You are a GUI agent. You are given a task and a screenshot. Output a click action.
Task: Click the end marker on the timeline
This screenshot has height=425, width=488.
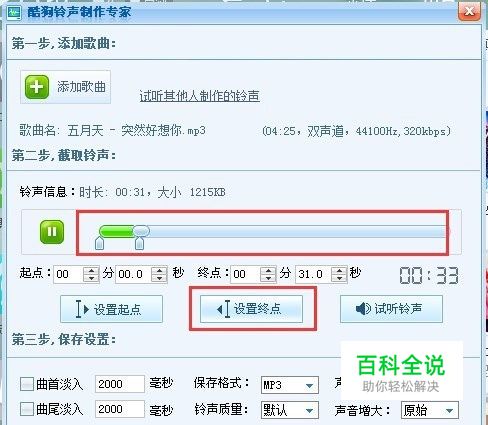click(139, 243)
